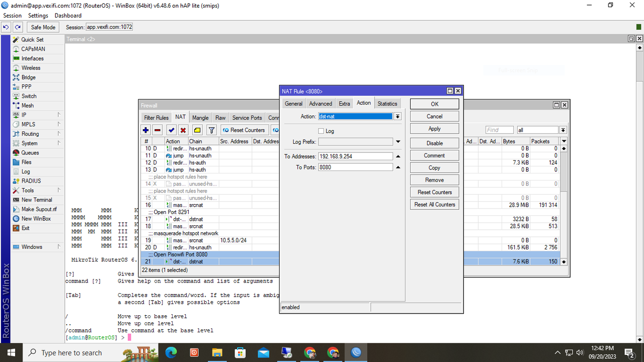
Task: Click the filter funnel icon in Firewall toolbar
Action: [212, 130]
